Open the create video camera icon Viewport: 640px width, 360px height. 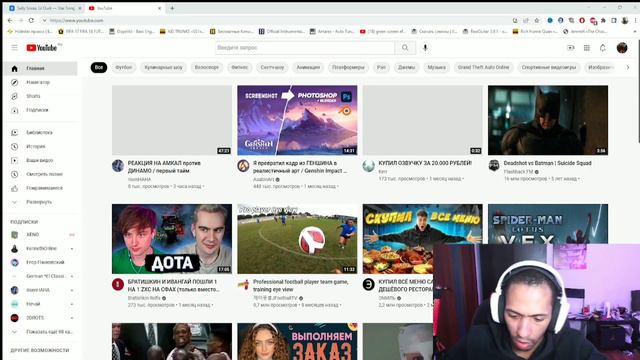571,48
